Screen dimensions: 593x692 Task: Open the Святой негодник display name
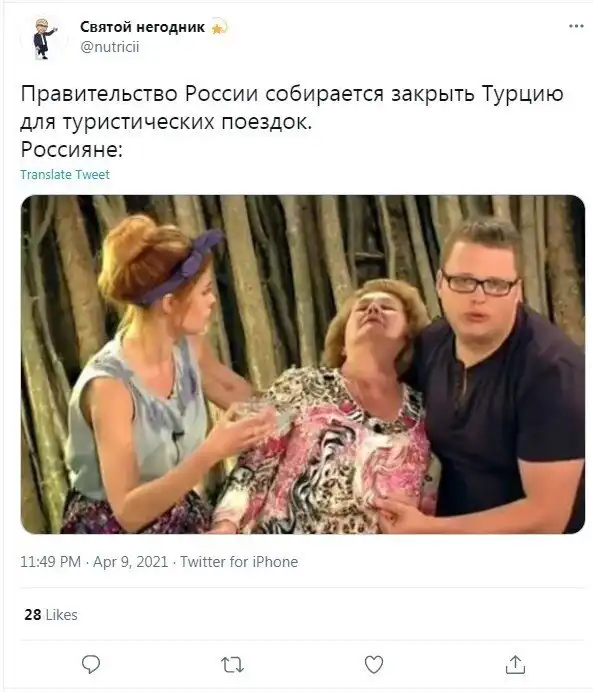(142, 27)
